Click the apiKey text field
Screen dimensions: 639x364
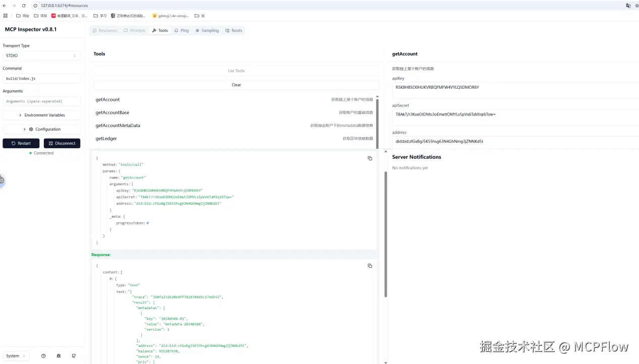(x=515, y=90)
